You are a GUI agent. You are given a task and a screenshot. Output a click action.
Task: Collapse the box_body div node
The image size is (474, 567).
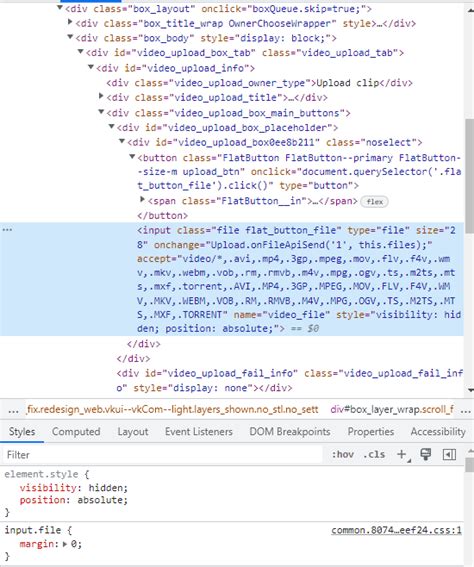[71, 37]
